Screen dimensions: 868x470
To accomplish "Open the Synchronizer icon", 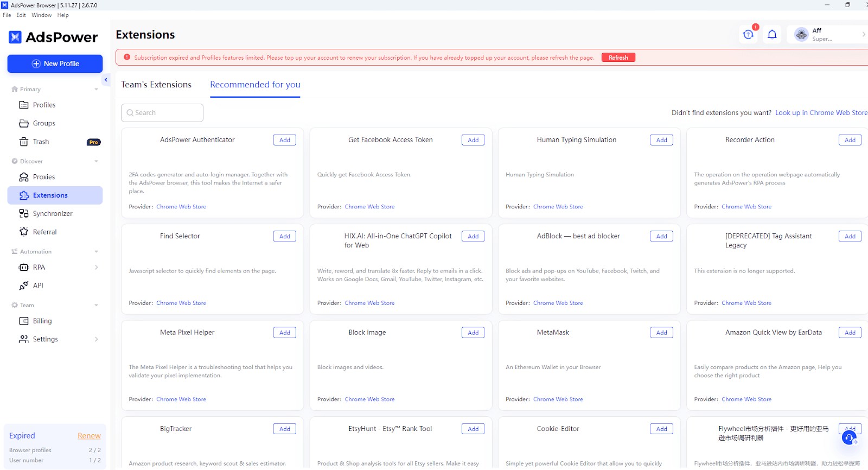I will pos(24,213).
